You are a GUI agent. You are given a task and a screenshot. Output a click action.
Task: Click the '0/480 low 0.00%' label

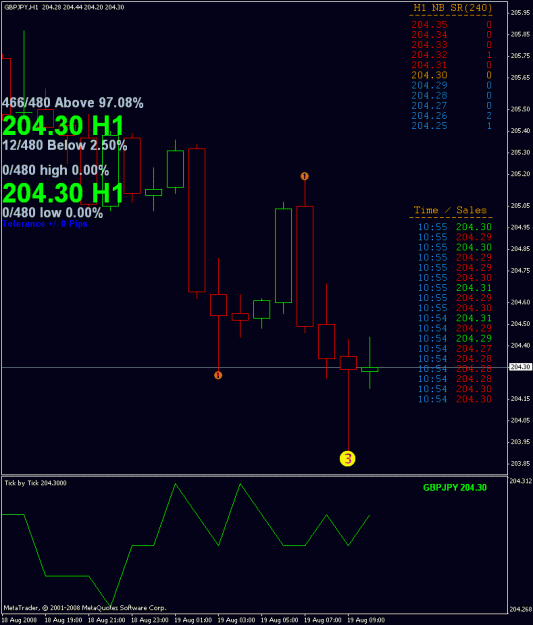pos(53,212)
